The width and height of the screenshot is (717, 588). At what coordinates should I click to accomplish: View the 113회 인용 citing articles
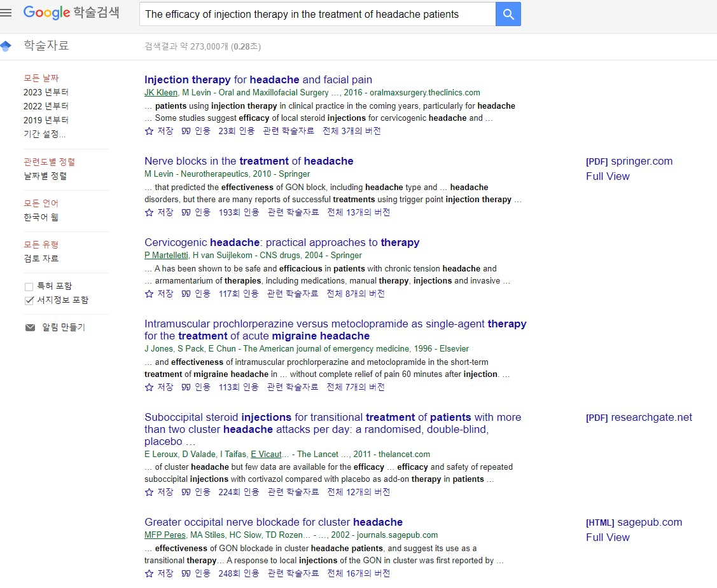[x=238, y=387]
